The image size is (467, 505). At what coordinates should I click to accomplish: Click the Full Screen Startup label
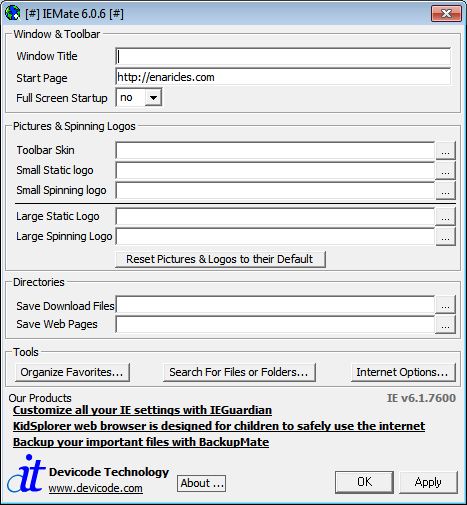[x=62, y=98]
